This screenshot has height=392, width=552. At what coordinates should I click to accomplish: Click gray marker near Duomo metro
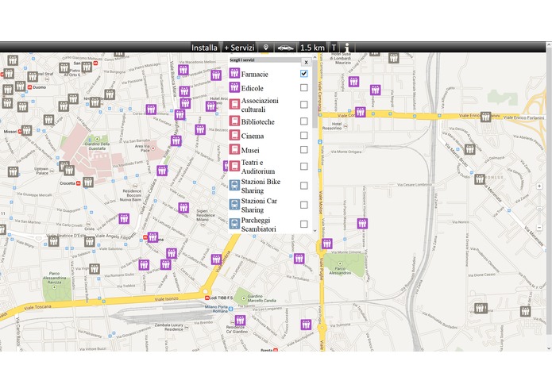(21, 86)
